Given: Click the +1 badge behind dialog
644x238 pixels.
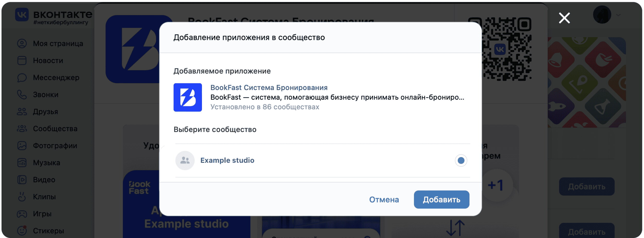Looking at the screenshot, I should (497, 185).
